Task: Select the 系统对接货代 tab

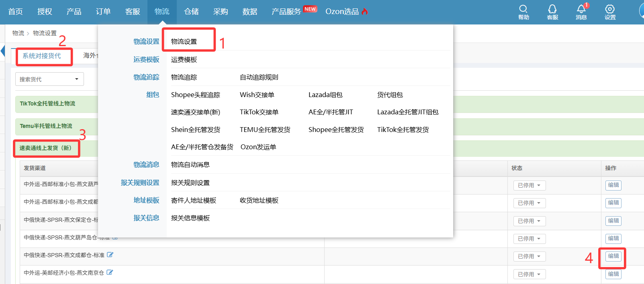Action: click(42, 56)
